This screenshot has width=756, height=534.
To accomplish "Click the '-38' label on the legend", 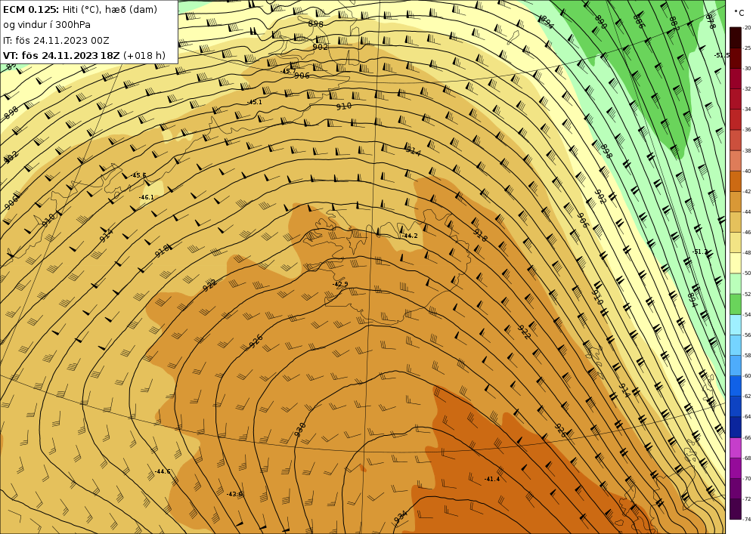I will coord(747,151).
